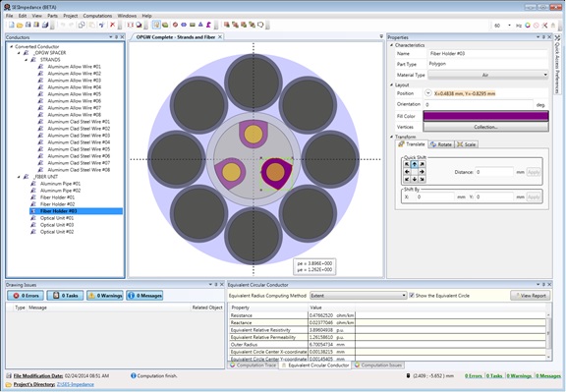
Task: Select the red circle shape tool
Action: 175,25
